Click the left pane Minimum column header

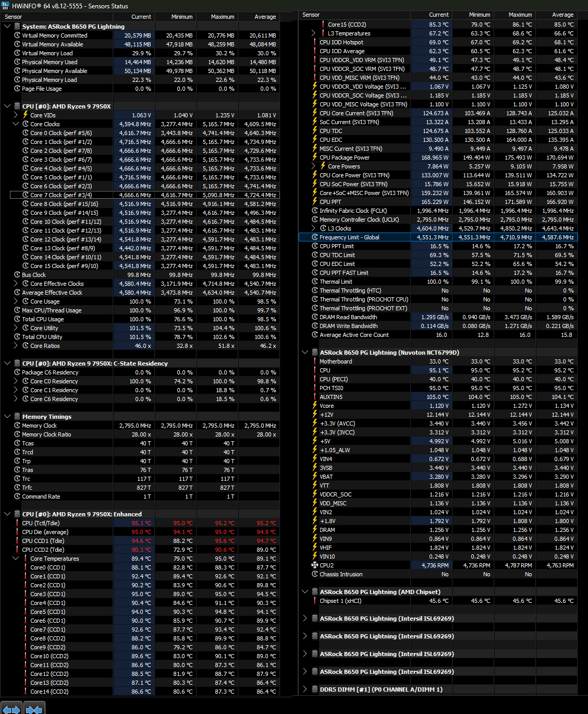tap(175, 17)
